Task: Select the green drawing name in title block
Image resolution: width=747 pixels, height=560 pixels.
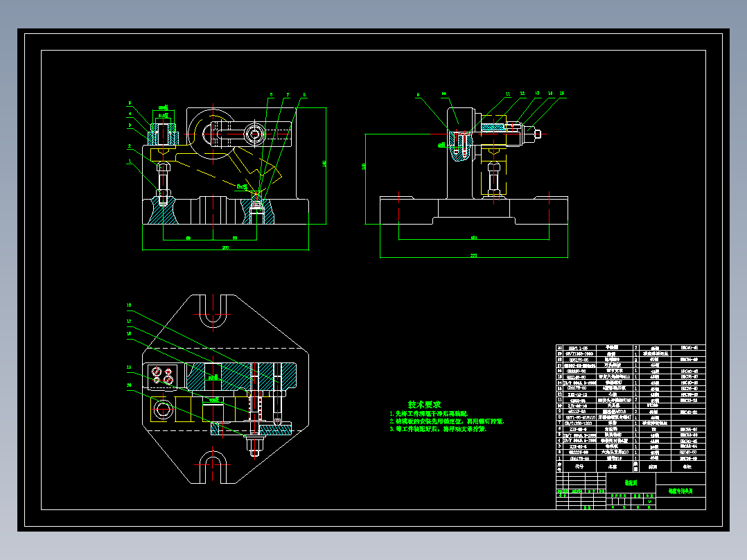Action: pyautogui.click(x=680, y=491)
